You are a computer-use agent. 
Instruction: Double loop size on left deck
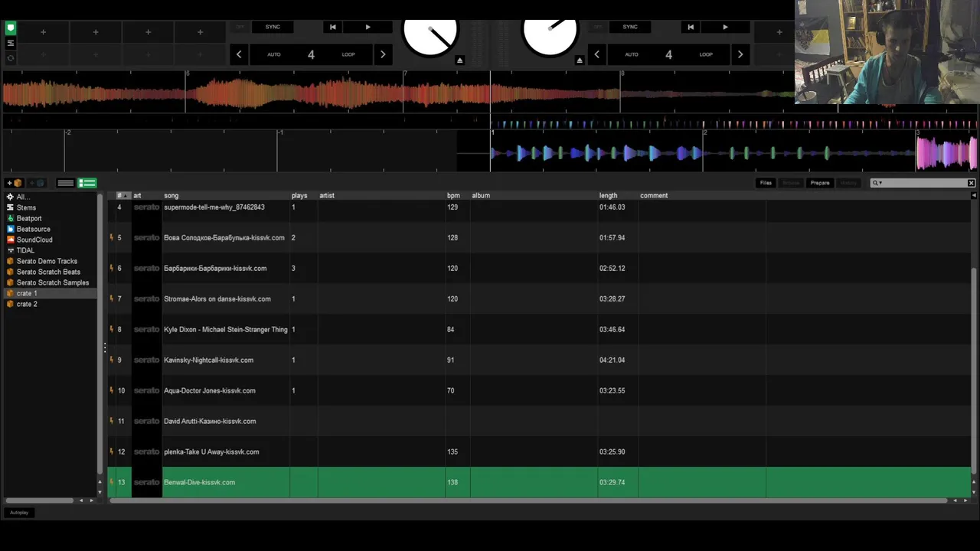click(383, 54)
